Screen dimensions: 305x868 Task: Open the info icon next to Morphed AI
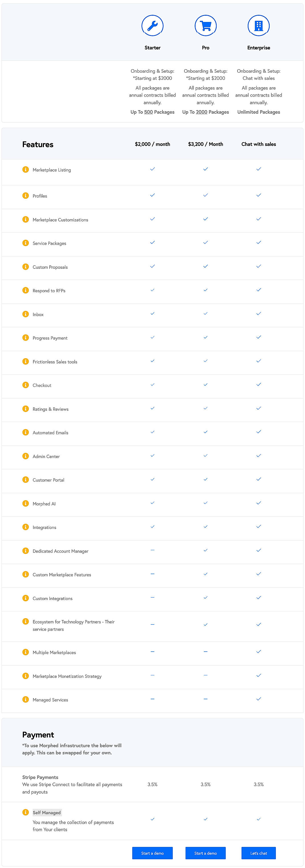pyautogui.click(x=26, y=503)
